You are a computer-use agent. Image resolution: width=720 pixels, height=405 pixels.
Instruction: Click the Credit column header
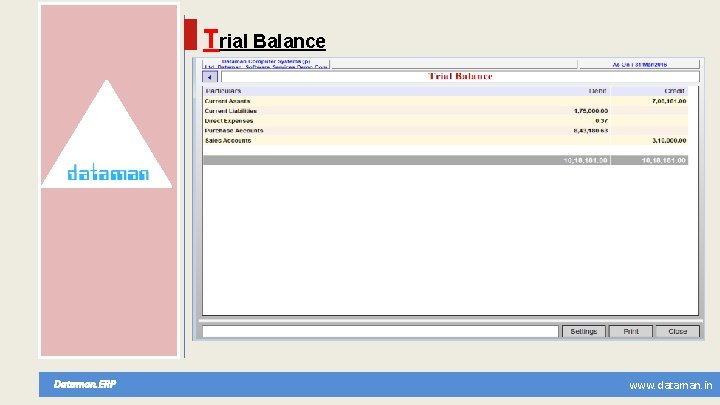coord(674,91)
